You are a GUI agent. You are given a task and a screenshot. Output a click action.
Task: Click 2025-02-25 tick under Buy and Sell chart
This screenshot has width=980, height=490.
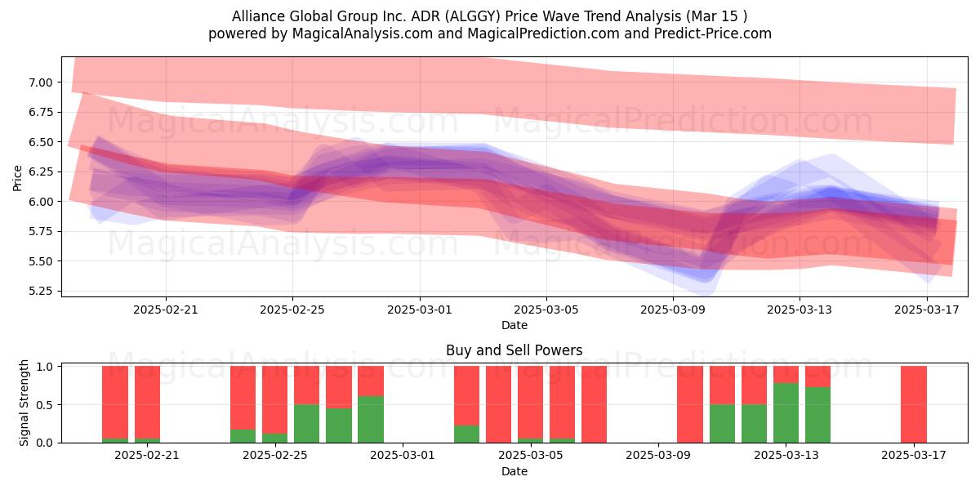[276, 456]
